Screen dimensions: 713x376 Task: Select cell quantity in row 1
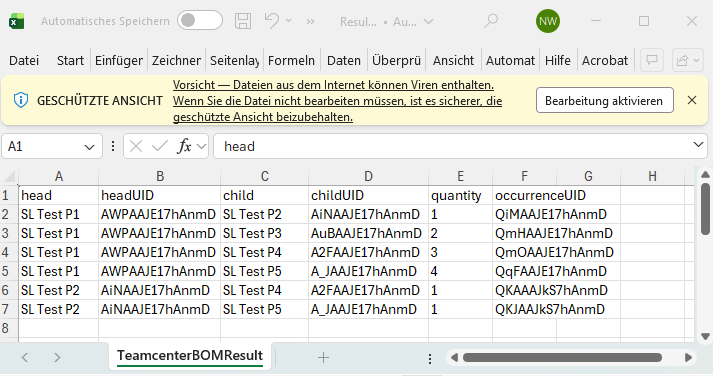pos(460,196)
